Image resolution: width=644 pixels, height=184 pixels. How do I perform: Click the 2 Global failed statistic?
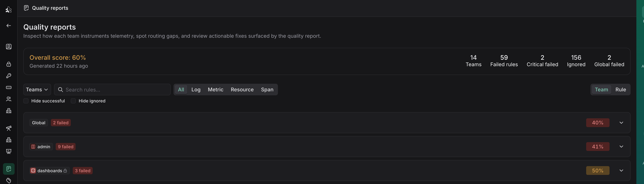tap(609, 61)
